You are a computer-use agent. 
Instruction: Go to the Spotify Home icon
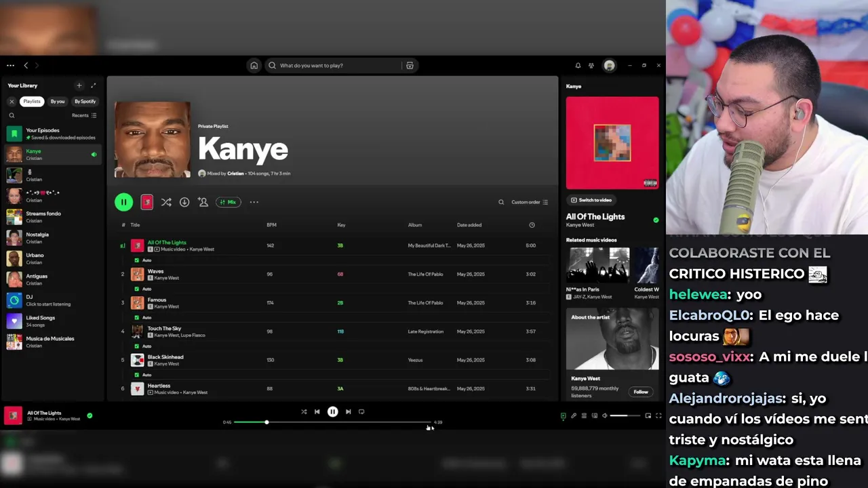pos(254,66)
